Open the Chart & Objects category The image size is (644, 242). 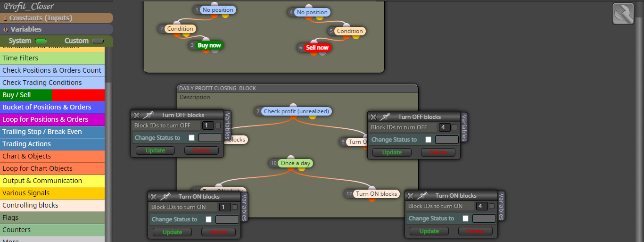point(52,157)
